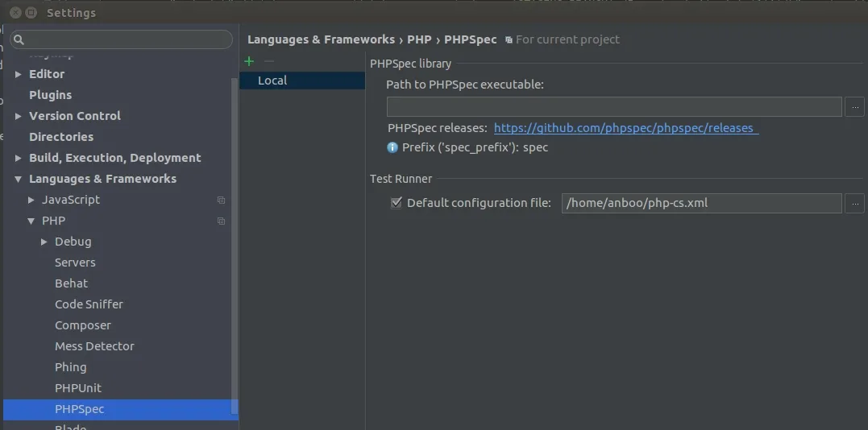Image resolution: width=868 pixels, height=430 pixels.
Task: Click browse button for PHPSpec executable path
Action: (854, 106)
